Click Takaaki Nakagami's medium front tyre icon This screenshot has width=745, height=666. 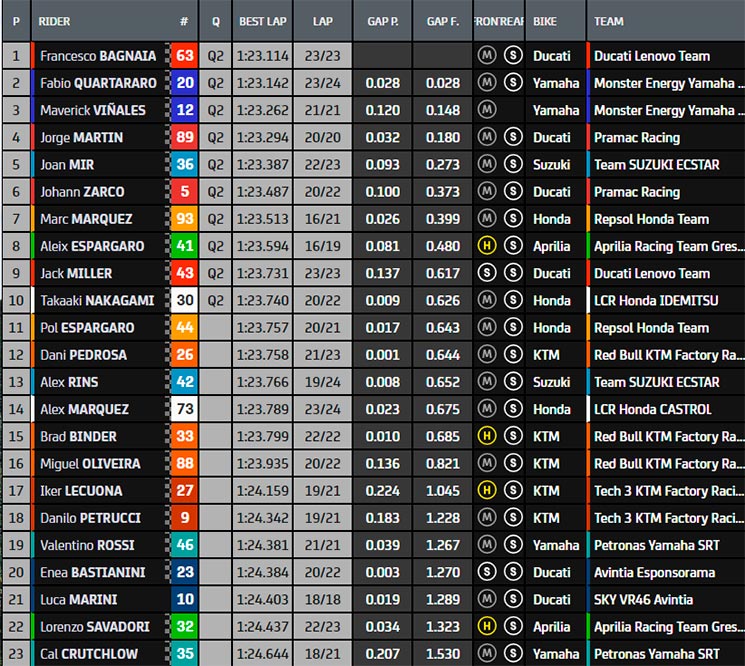point(487,300)
